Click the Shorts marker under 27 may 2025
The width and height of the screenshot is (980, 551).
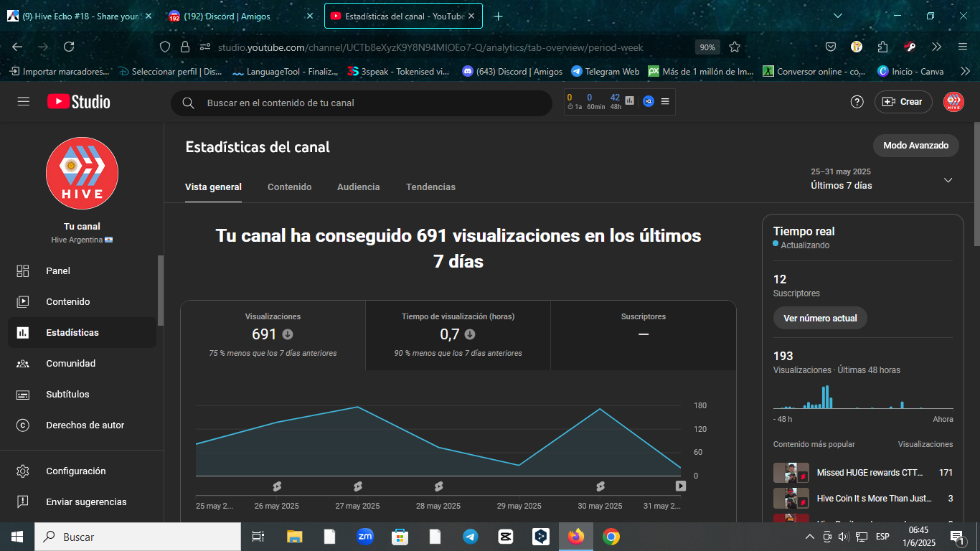(358, 486)
